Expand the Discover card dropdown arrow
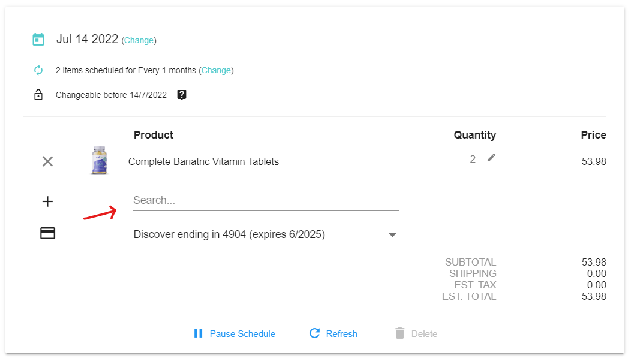 [x=392, y=235]
